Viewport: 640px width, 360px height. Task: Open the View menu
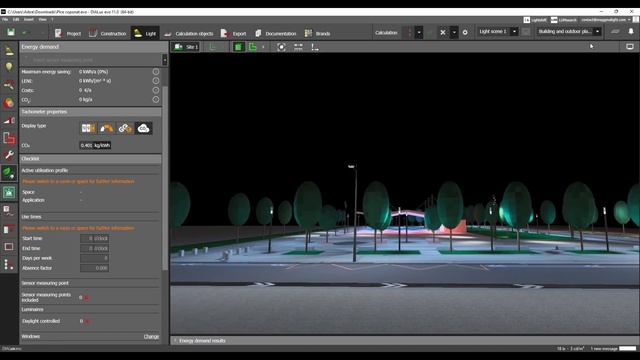tap(42, 19)
